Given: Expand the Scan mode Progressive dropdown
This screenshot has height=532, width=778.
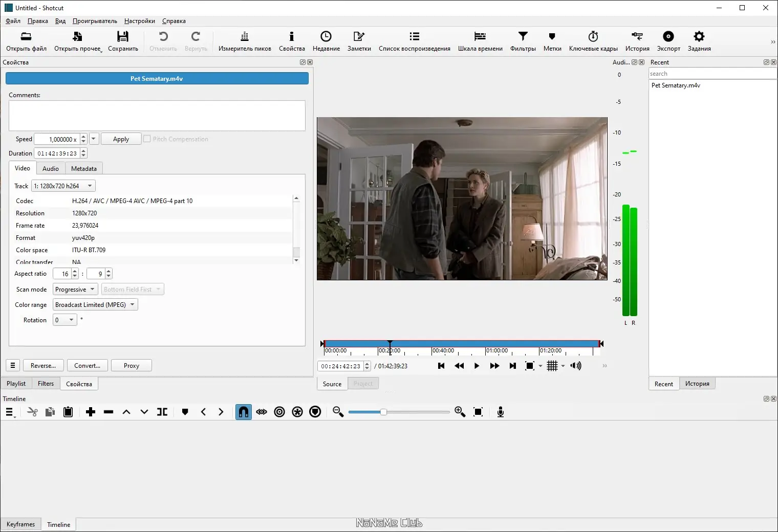Looking at the screenshot, I should (75, 290).
